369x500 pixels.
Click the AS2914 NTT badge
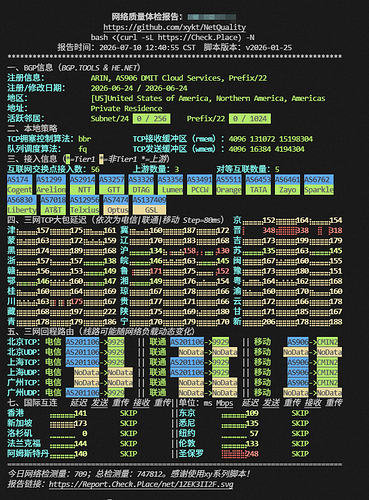pyautogui.click(x=83, y=184)
